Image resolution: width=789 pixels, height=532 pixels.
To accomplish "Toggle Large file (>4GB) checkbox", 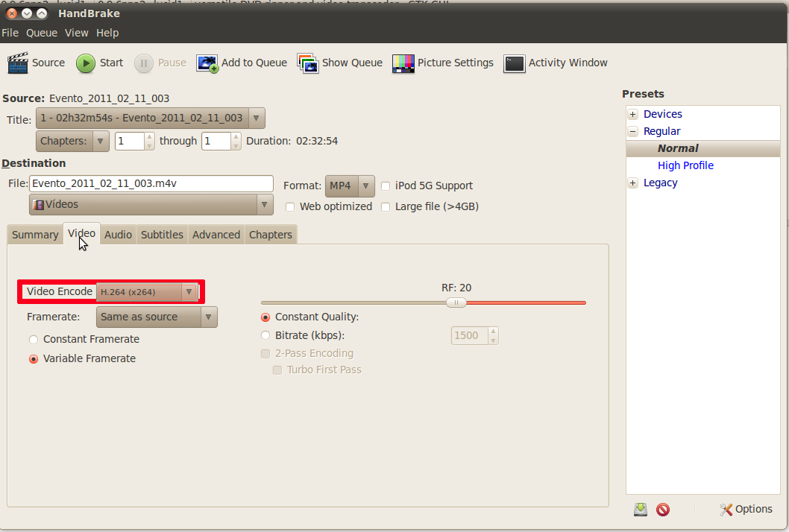I will [x=386, y=207].
